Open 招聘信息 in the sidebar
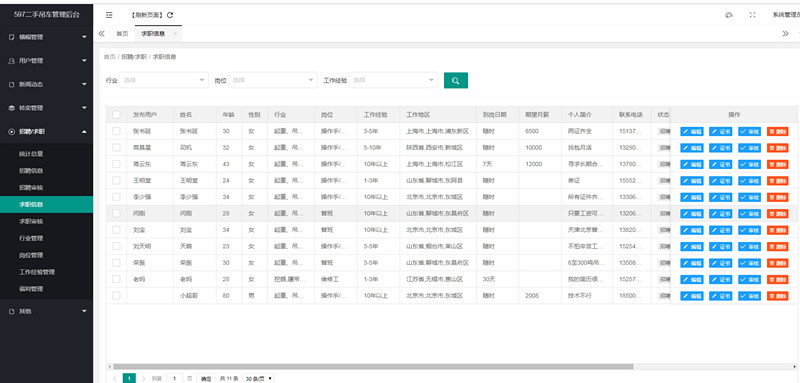800x383 pixels. (46, 170)
